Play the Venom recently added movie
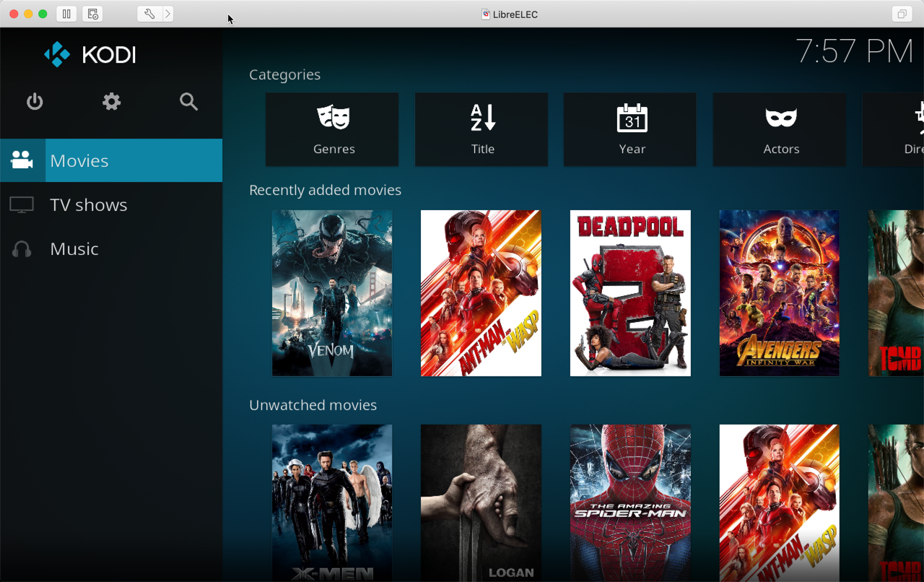 coord(332,293)
